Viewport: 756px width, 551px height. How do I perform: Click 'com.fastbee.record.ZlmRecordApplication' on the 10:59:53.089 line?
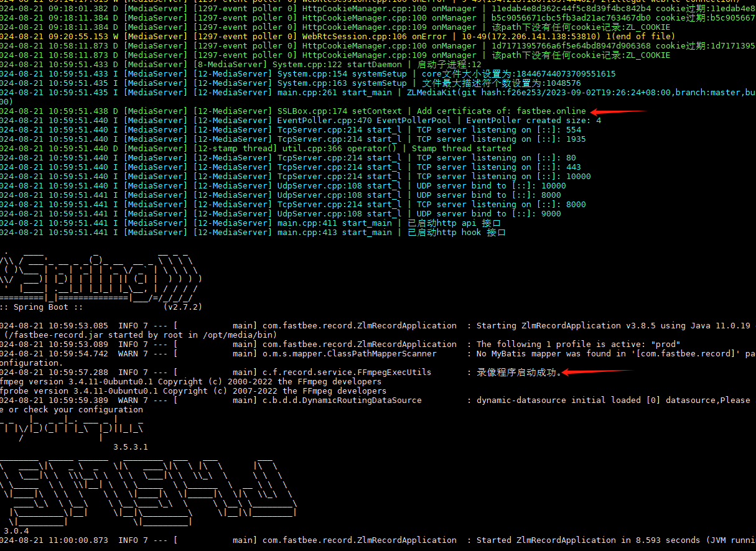[x=360, y=345]
